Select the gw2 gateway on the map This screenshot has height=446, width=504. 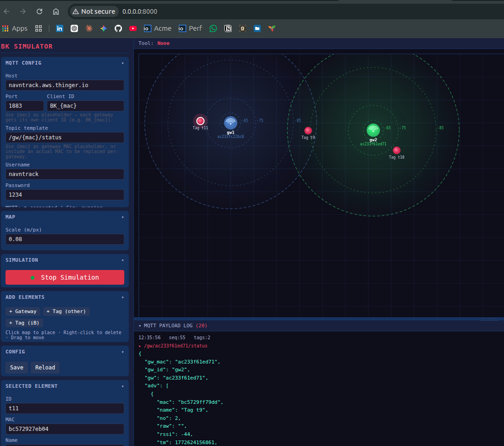tap(373, 130)
